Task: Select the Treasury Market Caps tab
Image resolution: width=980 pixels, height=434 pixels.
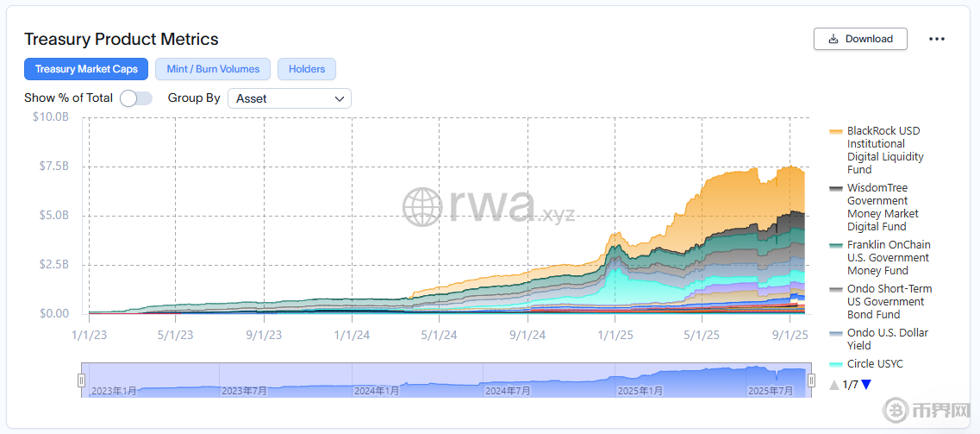Action: pyautogui.click(x=86, y=69)
